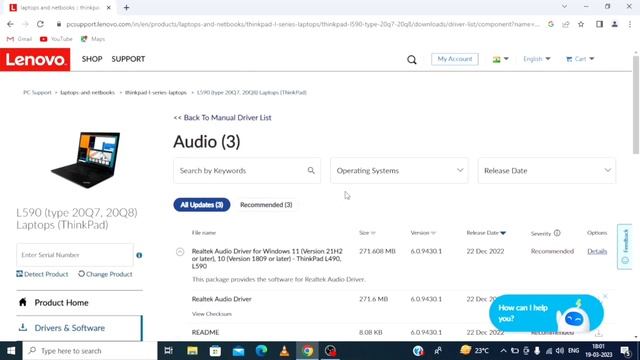Click Change Product link
The width and height of the screenshot is (640, 360).
tap(105, 274)
